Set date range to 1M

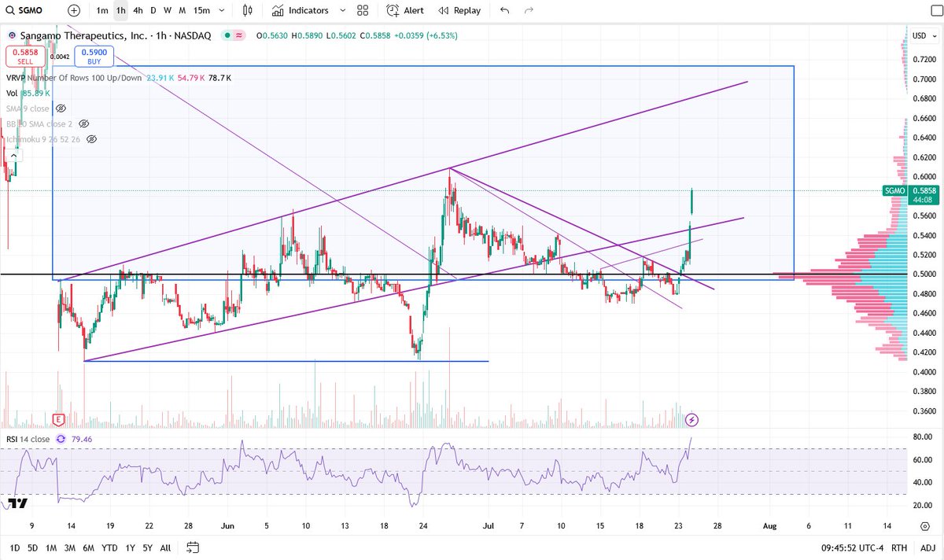(x=51, y=547)
